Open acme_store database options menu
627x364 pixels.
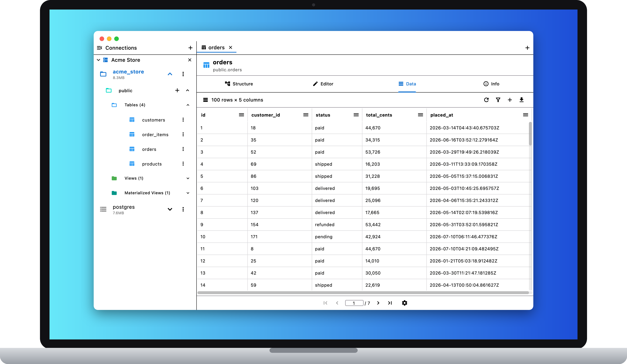click(x=183, y=74)
